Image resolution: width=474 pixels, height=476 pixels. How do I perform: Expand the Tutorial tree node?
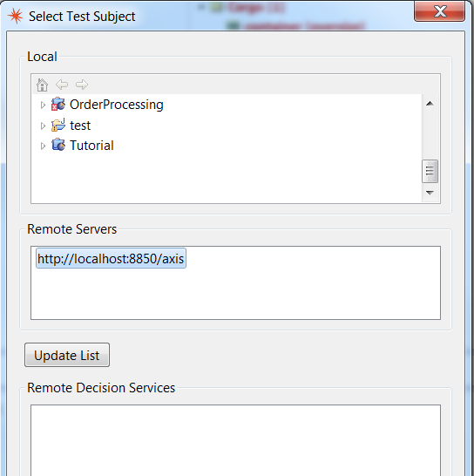[43, 146]
